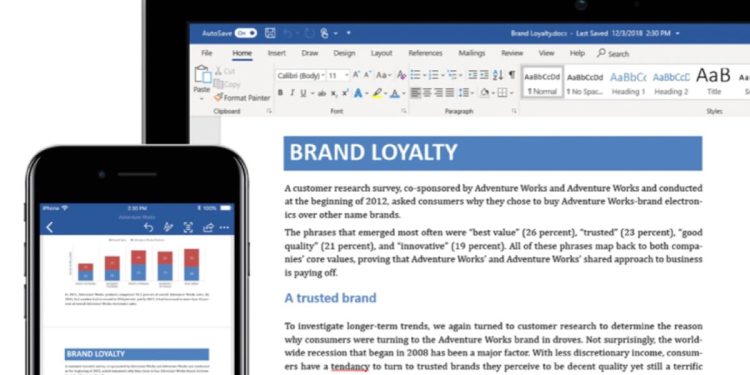The width and height of the screenshot is (750, 375).
Task: Click Line and Paragraph Spacing icon
Action: pyautogui.click(x=463, y=93)
